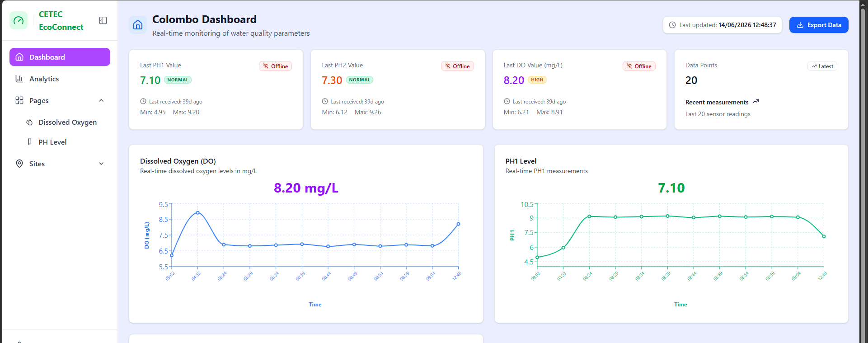Image resolution: width=868 pixels, height=343 pixels.
Task: Expand the Sites section chevron
Action: pos(101,164)
